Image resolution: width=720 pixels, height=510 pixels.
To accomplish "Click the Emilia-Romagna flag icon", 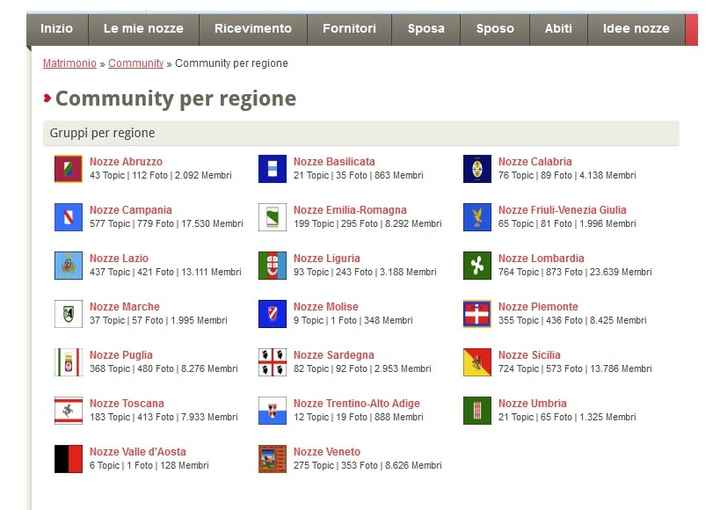I will [x=272, y=217].
